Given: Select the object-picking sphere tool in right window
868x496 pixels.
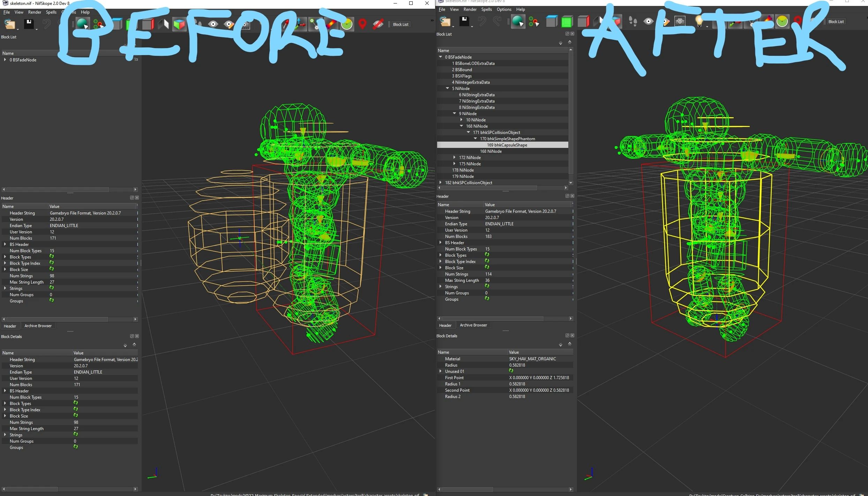Looking at the screenshot, I should [518, 22].
